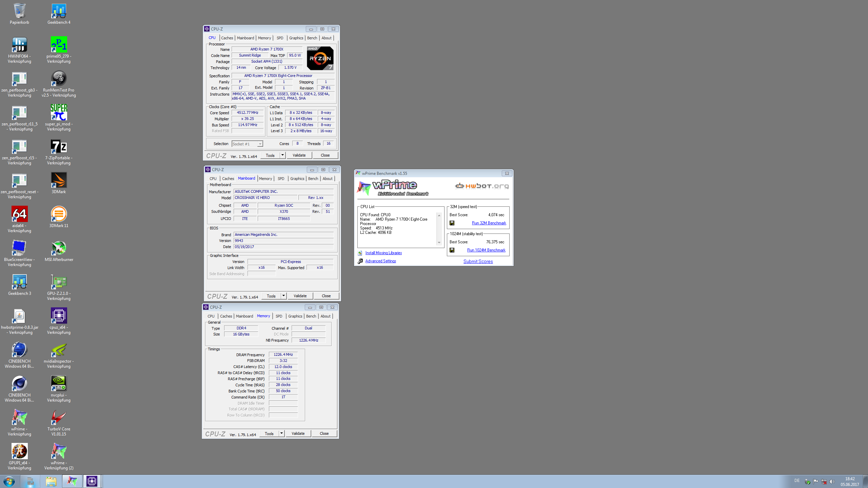Image resolution: width=868 pixels, height=488 pixels.
Task: Click Run 1024M Benchmark link
Action: [486, 250]
